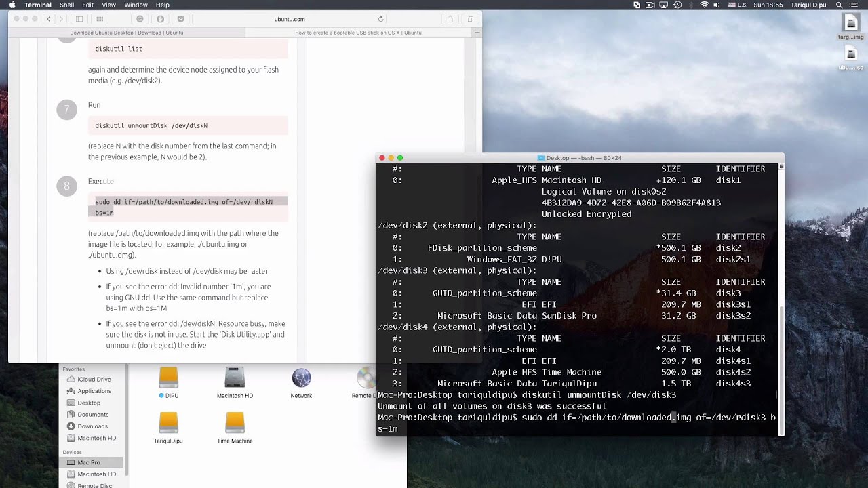Go back a page in Safari
The image size is (868, 488).
coord(48,19)
